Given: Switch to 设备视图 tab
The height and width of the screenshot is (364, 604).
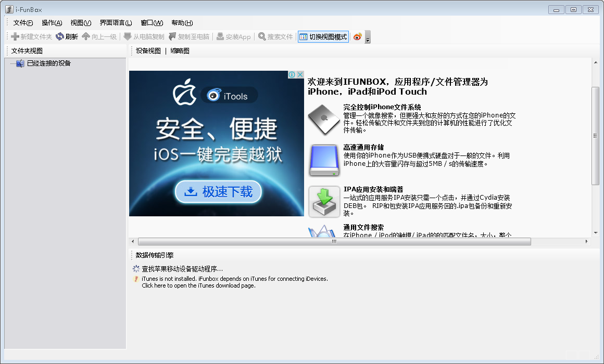Looking at the screenshot, I should coord(148,51).
